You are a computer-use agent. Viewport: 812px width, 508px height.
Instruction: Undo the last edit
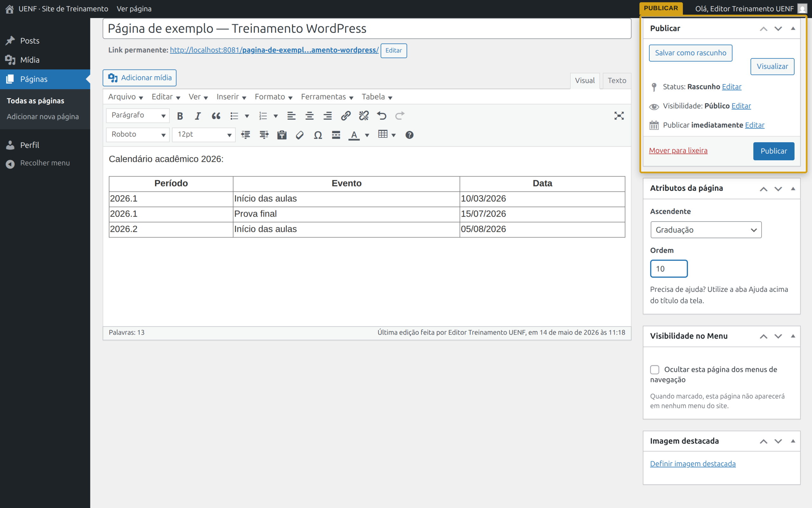[382, 116]
